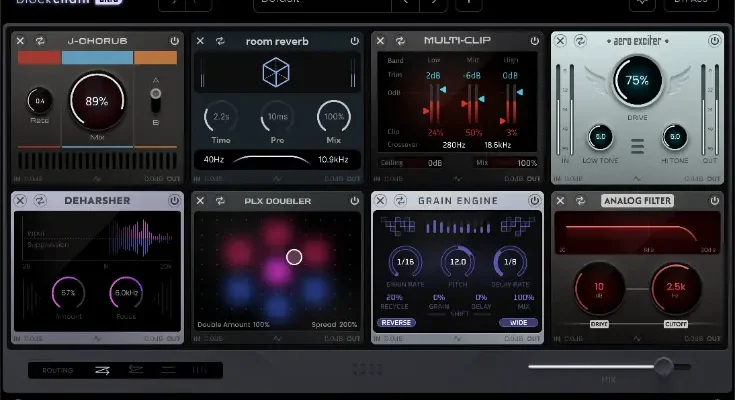Remove the J-Chorus module with its X icon

[x=20, y=41]
